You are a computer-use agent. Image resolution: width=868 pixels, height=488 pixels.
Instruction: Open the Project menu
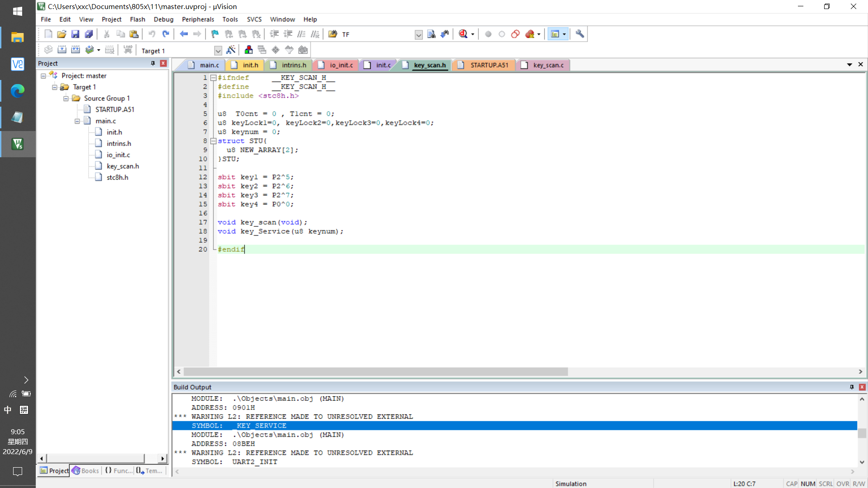[x=111, y=19]
